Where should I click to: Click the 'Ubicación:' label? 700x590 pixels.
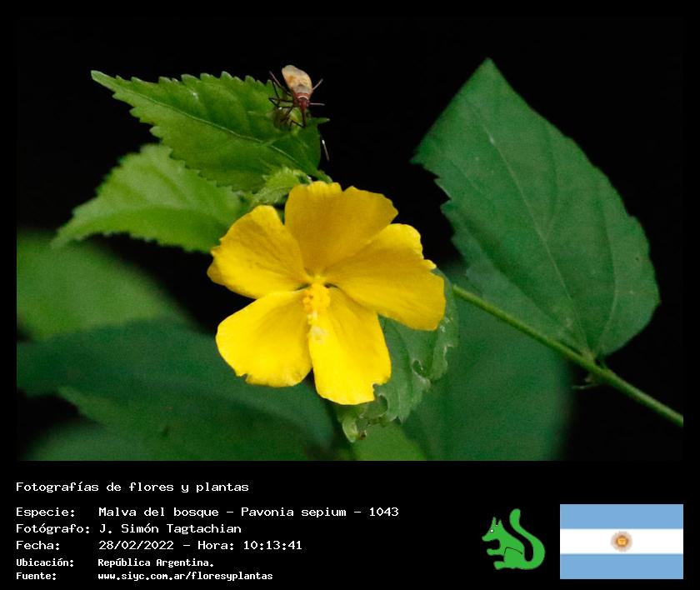tap(45, 562)
